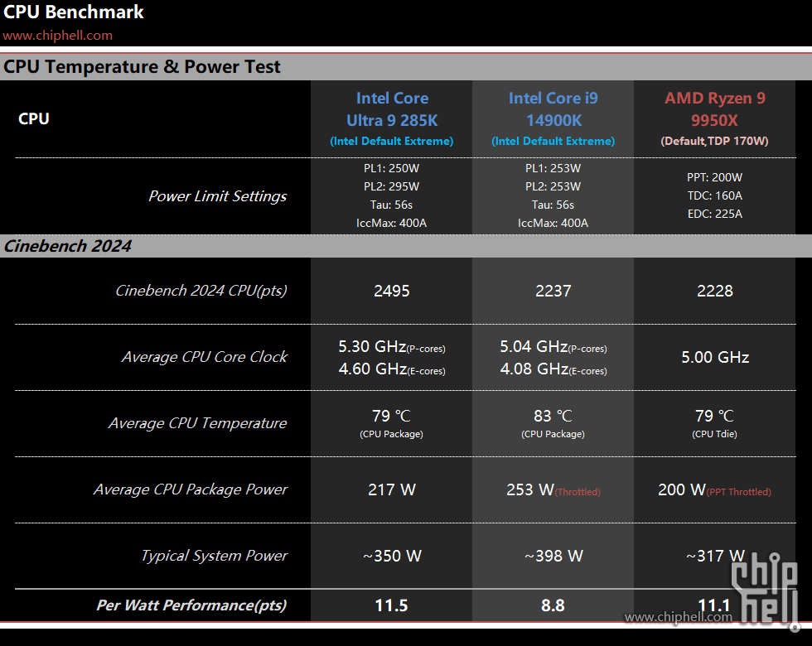The image size is (812, 646).
Task: Click "Tau: 56s" in the 14900K column
Action: (553, 205)
